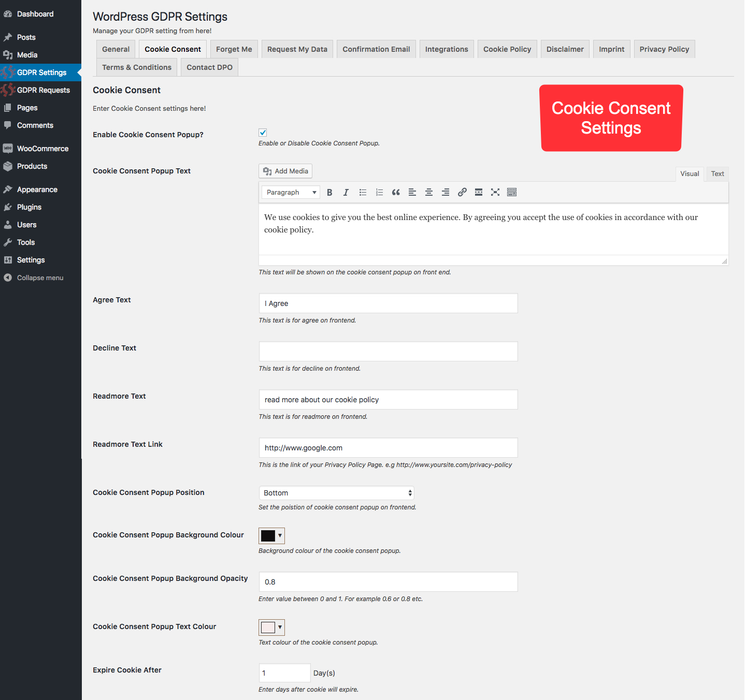Open WooCommerce in sidebar menu
This screenshot has width=746, height=700.
click(40, 149)
